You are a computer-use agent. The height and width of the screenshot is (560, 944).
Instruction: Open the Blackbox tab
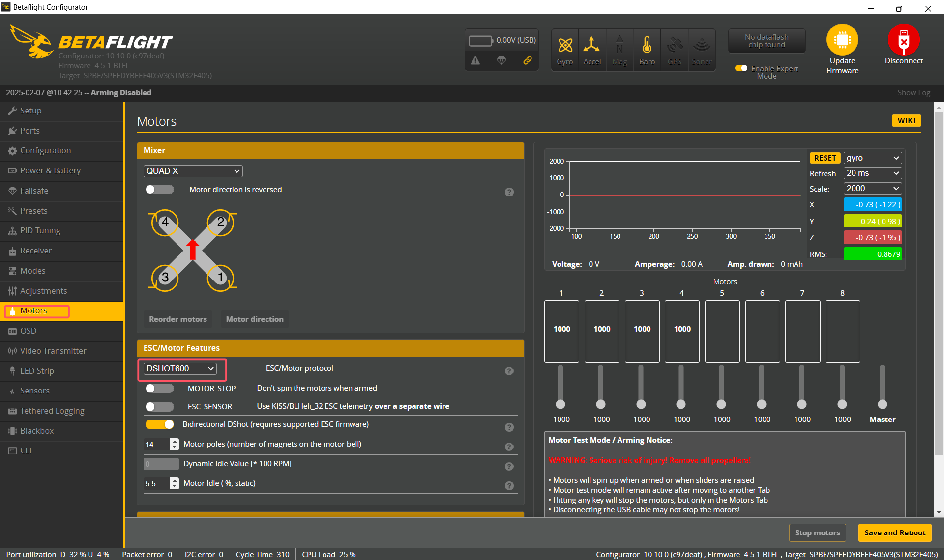tap(61, 431)
